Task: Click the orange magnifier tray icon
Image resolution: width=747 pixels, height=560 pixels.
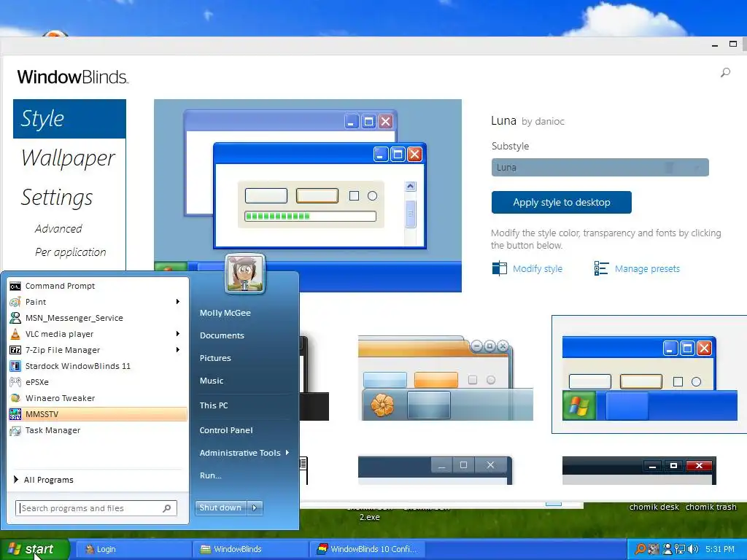Action: point(640,549)
